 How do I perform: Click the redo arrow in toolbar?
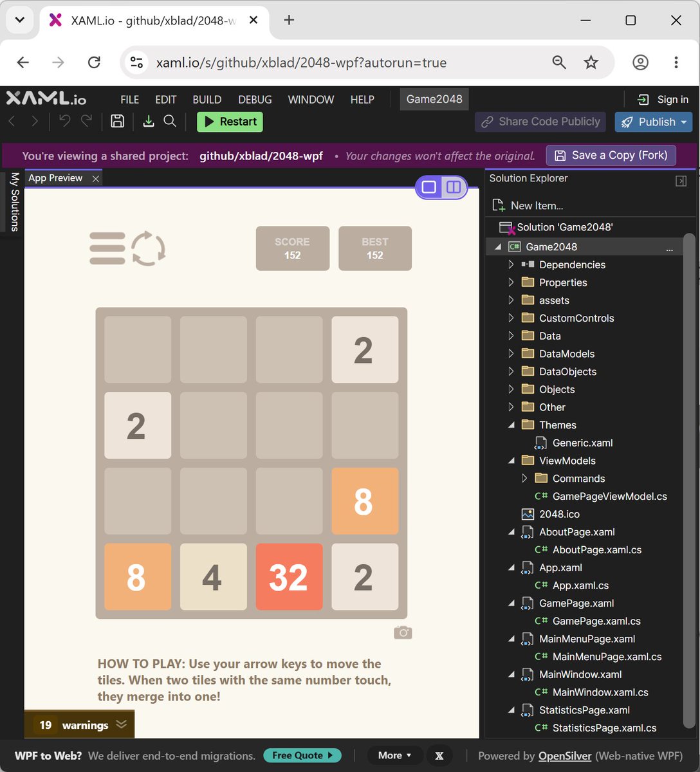86,121
